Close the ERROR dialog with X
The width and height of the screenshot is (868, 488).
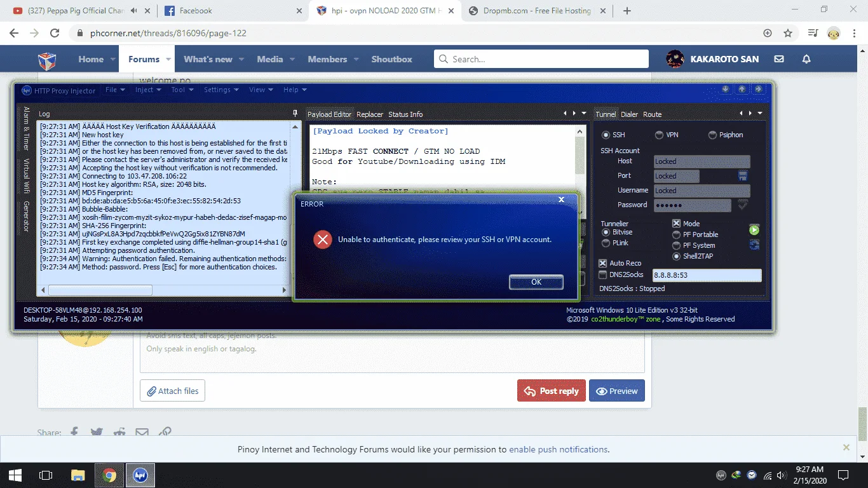(x=561, y=200)
